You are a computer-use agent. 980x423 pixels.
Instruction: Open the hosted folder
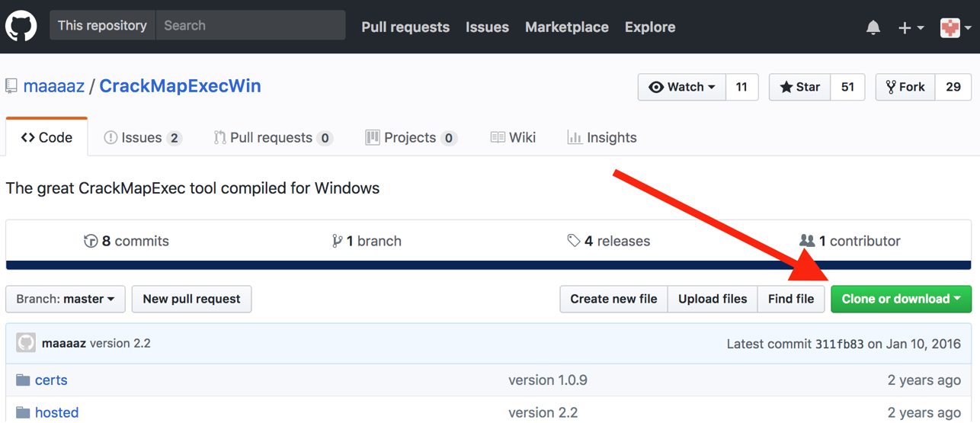point(56,412)
